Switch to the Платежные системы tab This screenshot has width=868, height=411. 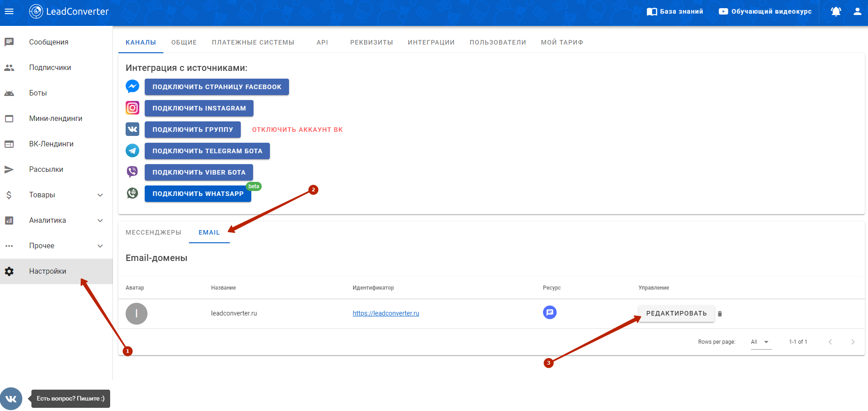253,42
